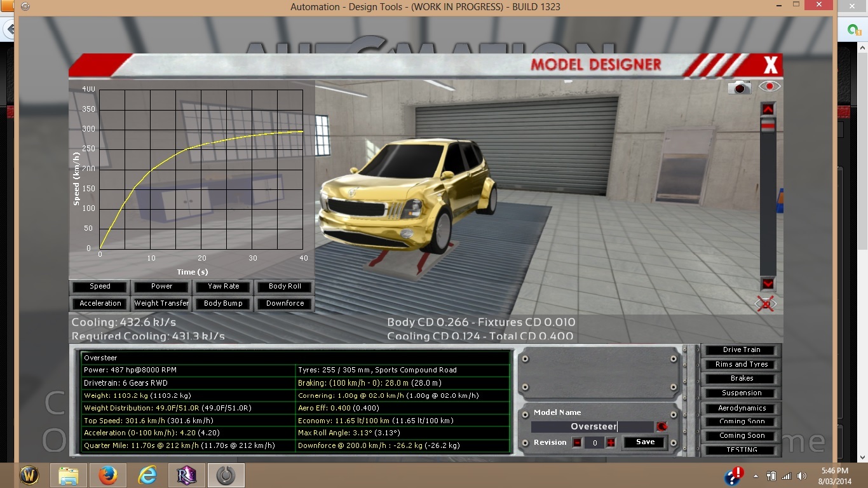Show the Power graph
The image size is (868, 488).
click(x=161, y=287)
